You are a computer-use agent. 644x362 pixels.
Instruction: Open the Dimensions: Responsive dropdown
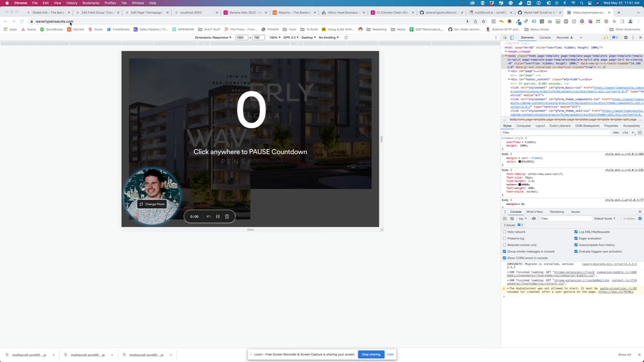pos(213,37)
